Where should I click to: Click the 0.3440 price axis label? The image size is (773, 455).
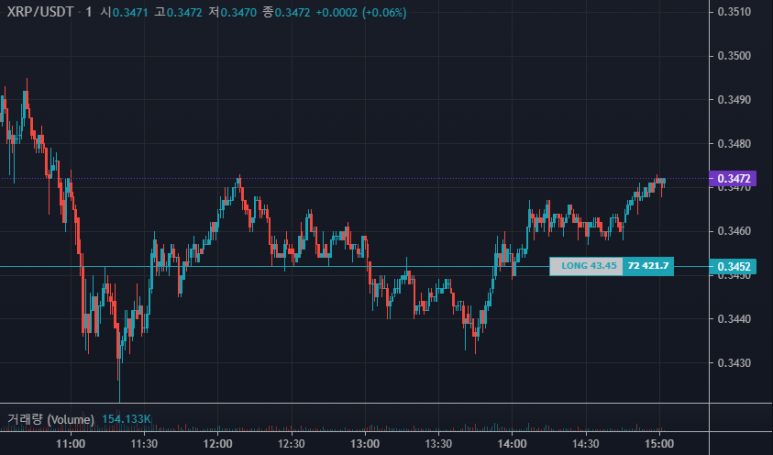click(x=734, y=319)
